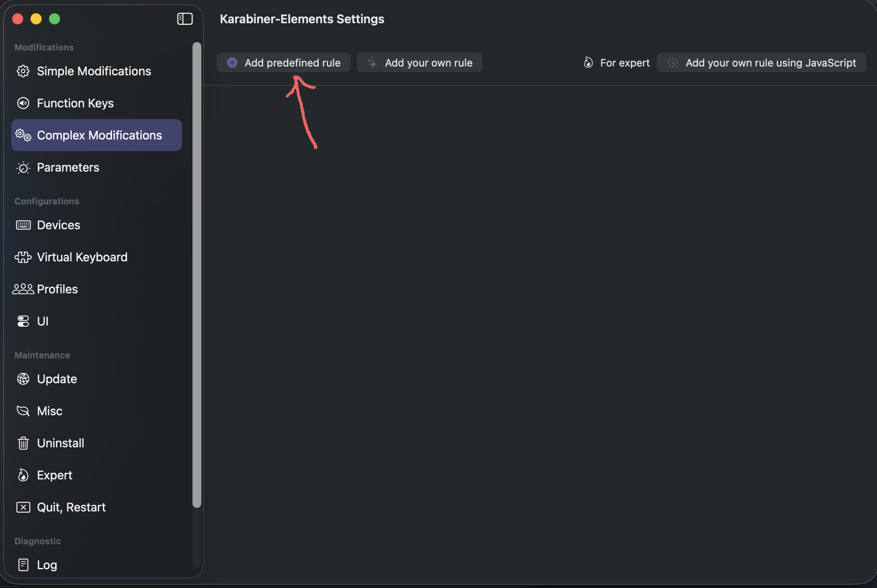Click the sidebar vertical scrollbar

click(196, 275)
